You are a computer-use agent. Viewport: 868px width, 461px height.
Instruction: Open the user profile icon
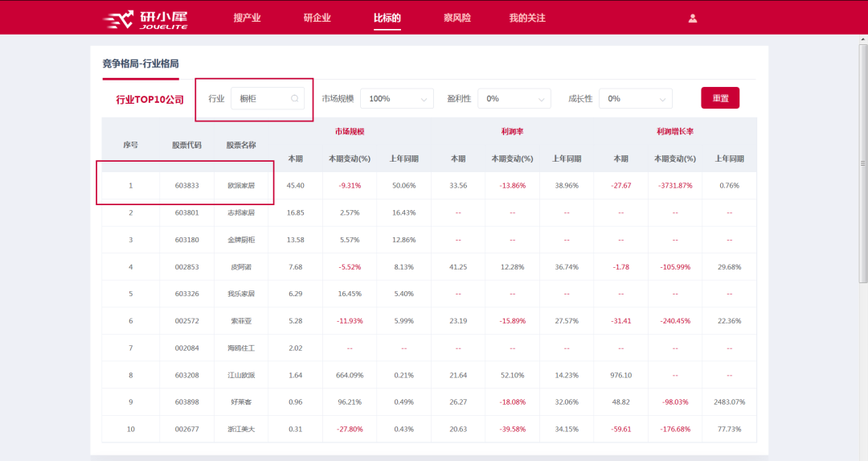point(693,19)
